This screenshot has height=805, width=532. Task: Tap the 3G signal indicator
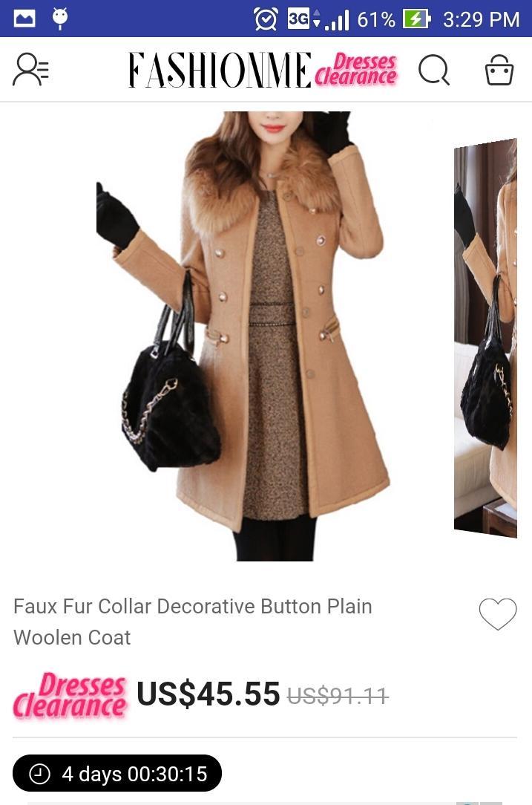click(x=318, y=19)
